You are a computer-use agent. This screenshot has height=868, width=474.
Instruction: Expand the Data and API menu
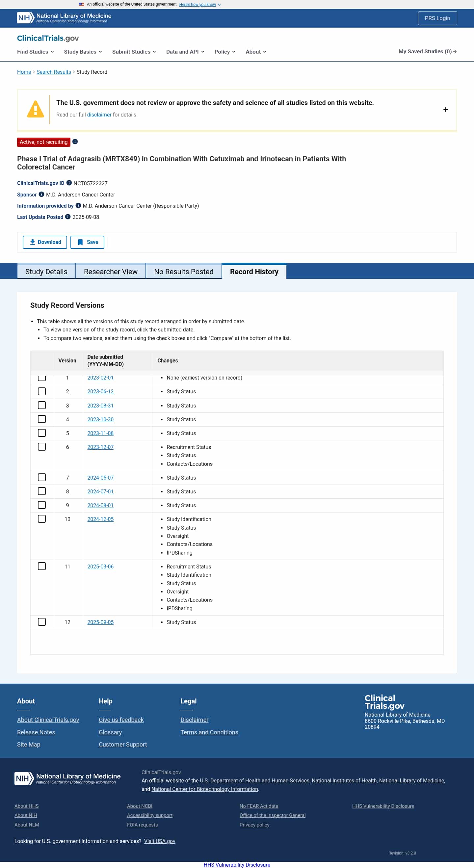[x=185, y=52]
